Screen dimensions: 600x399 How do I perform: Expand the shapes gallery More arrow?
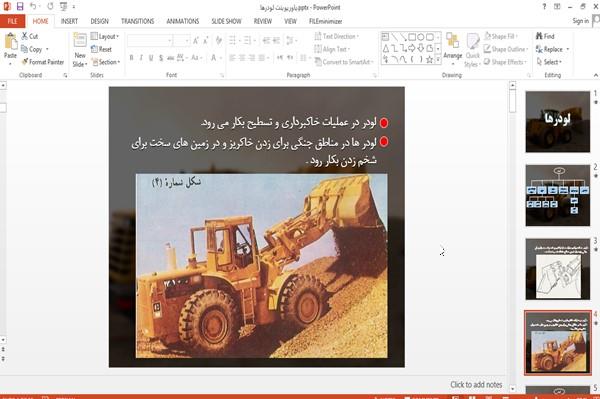point(438,59)
